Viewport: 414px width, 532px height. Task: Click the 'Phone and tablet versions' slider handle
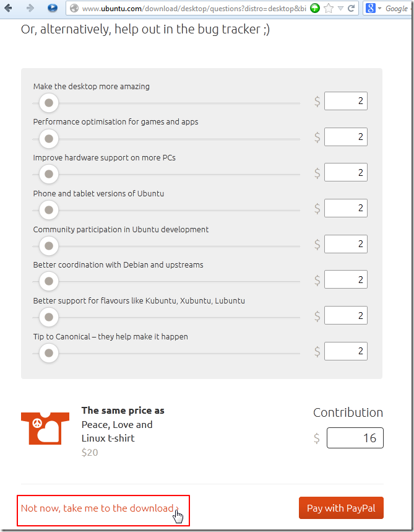(48, 210)
